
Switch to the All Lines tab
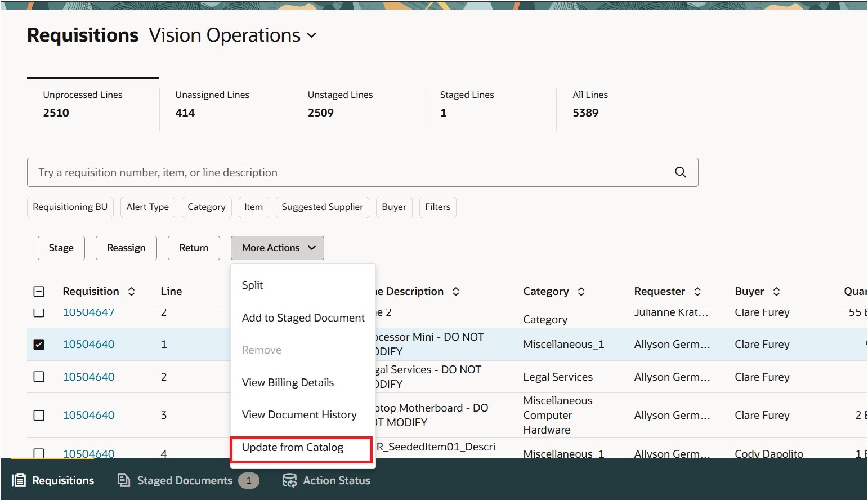click(590, 104)
